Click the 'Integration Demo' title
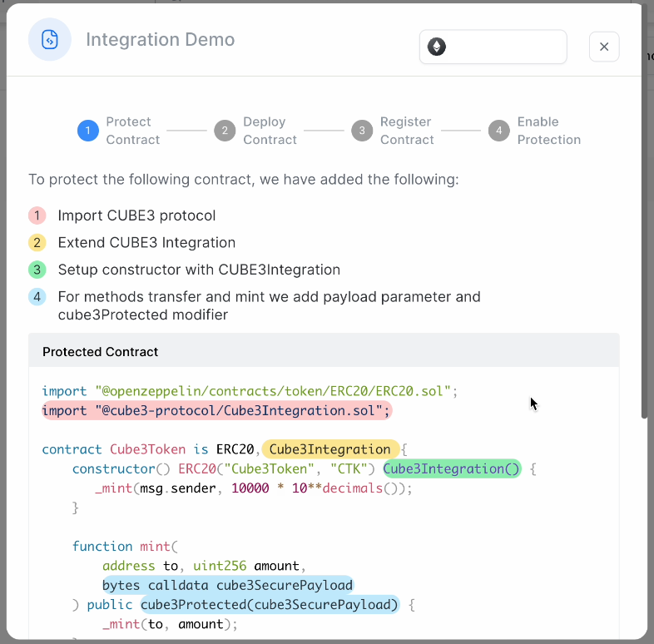This screenshot has height=644, width=654. point(161,40)
